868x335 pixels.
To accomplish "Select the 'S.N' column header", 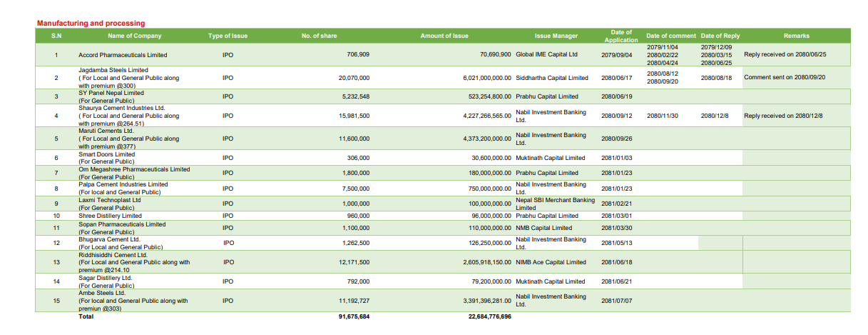I will point(56,36).
